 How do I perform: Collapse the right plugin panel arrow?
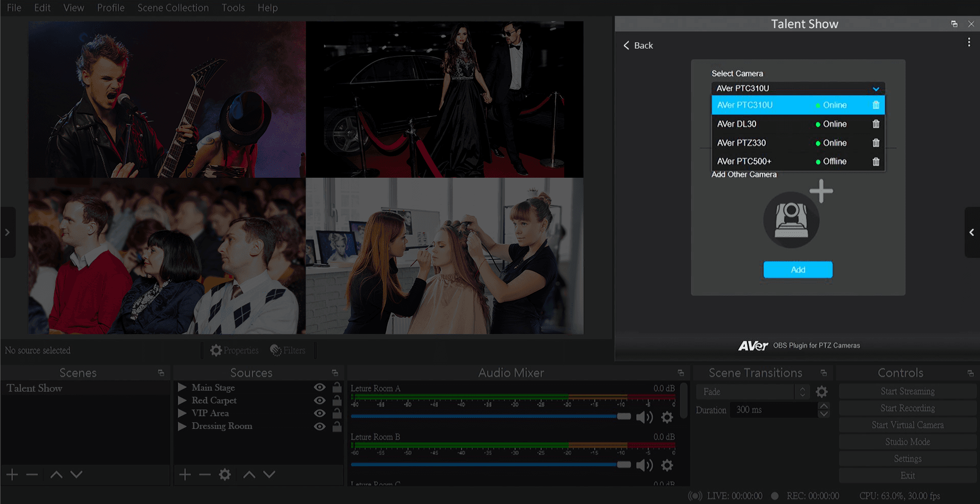pyautogui.click(x=972, y=232)
